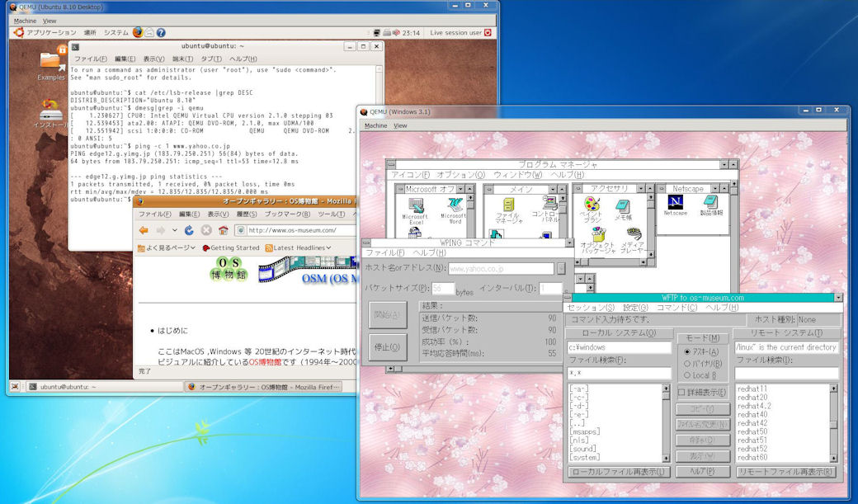Screen dimensions: 858x504
Task: Click local file list scroll-down arrow
Action: [x=666, y=458]
